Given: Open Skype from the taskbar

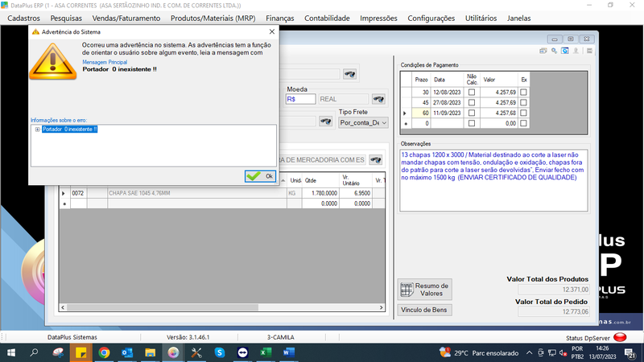Looking at the screenshot, I should (x=220, y=352).
